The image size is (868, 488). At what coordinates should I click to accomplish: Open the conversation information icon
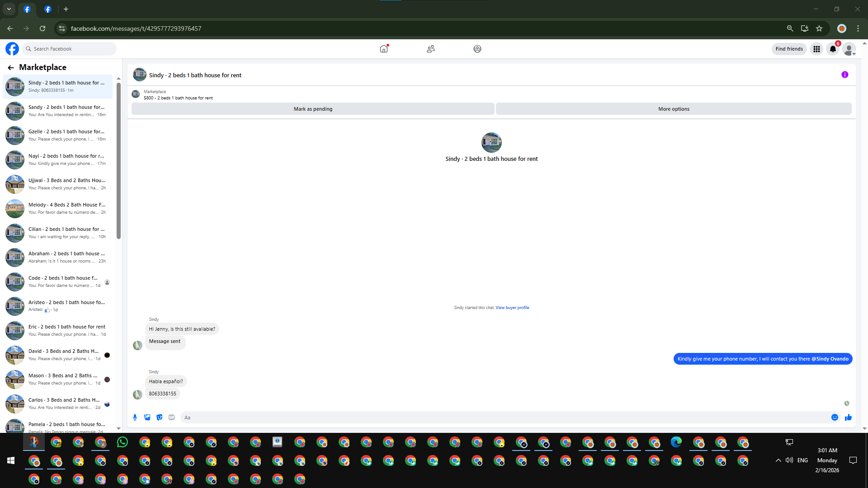pos(844,75)
